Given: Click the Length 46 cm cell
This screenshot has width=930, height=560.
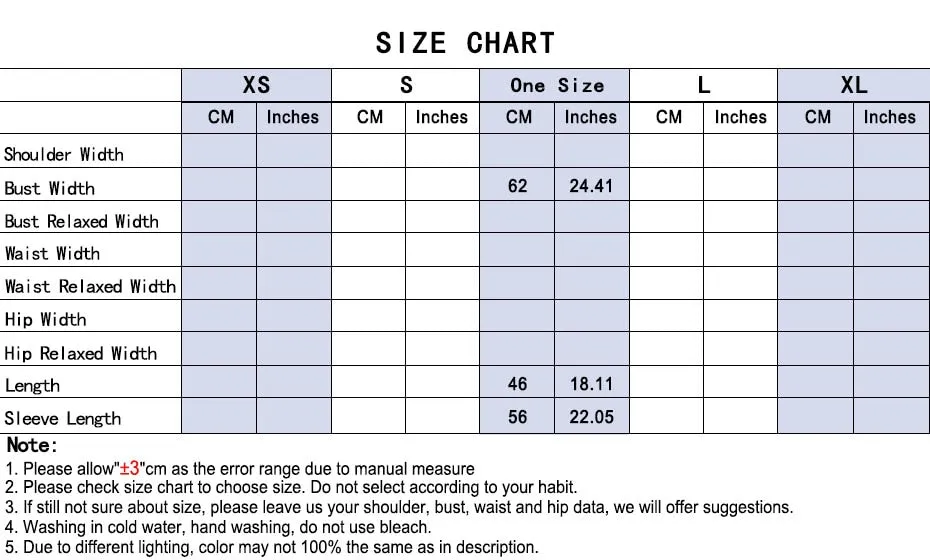Looking at the screenshot, I should 517,383.
